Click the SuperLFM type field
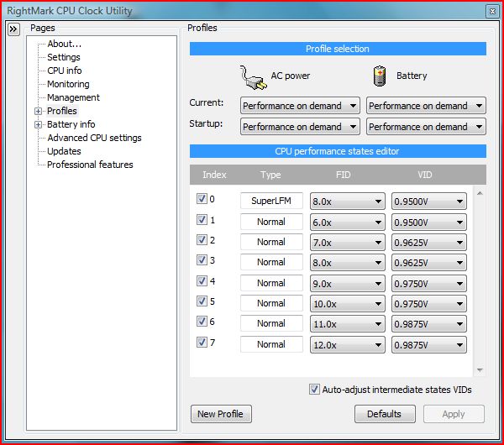 271,201
